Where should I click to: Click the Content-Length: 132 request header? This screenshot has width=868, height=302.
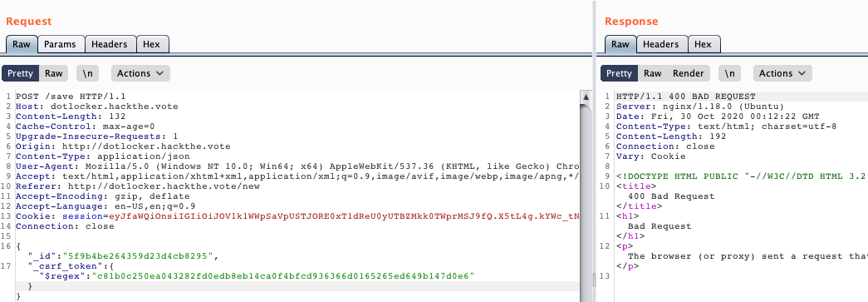[71, 116]
